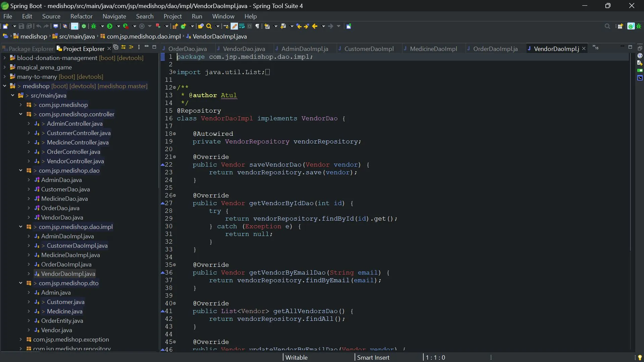644x362 pixels.
Task: Click the New Java Package icon
Action: 175,26
